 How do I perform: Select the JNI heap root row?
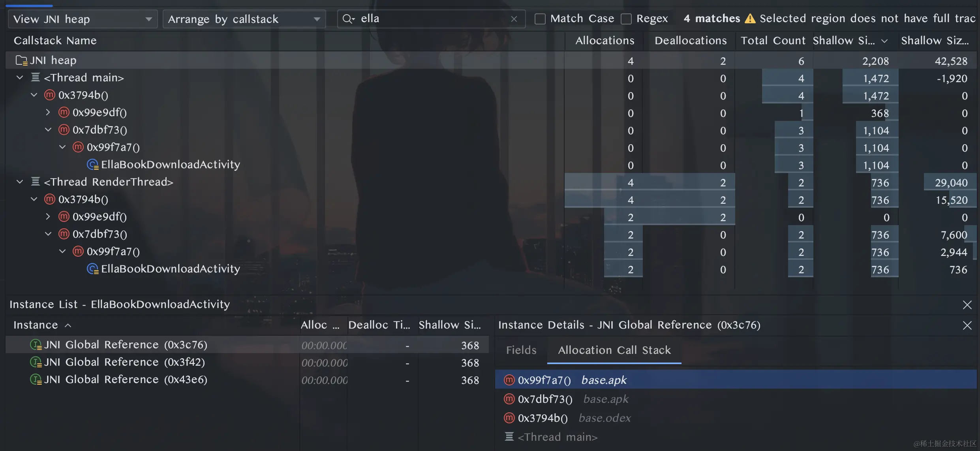(491, 60)
